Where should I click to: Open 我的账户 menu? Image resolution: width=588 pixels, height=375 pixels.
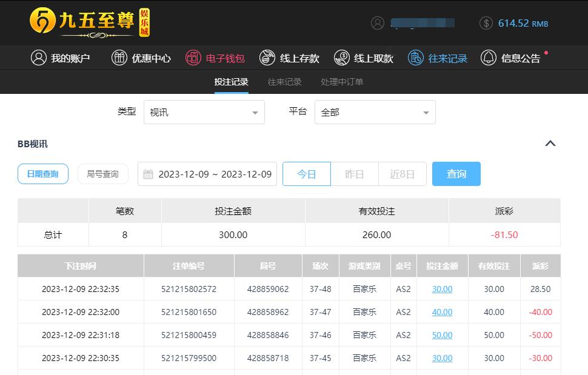(x=61, y=58)
